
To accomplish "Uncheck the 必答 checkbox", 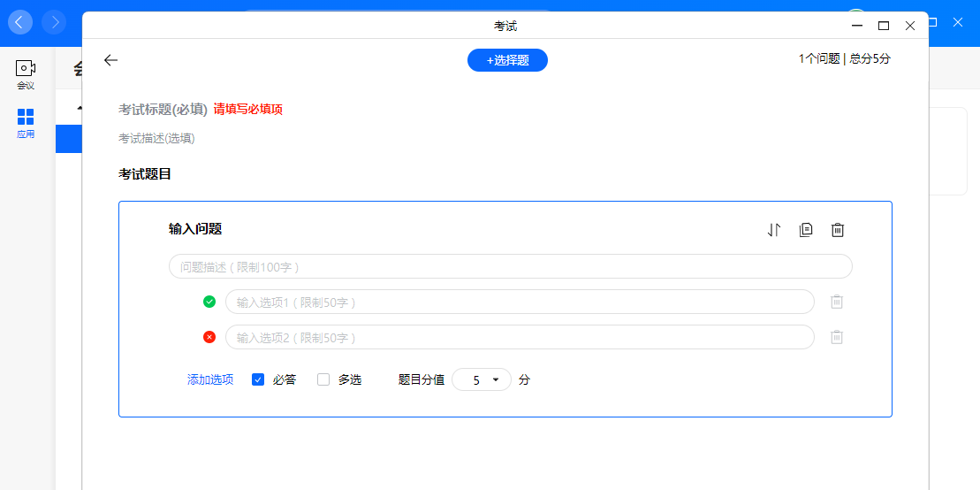I will pos(258,379).
